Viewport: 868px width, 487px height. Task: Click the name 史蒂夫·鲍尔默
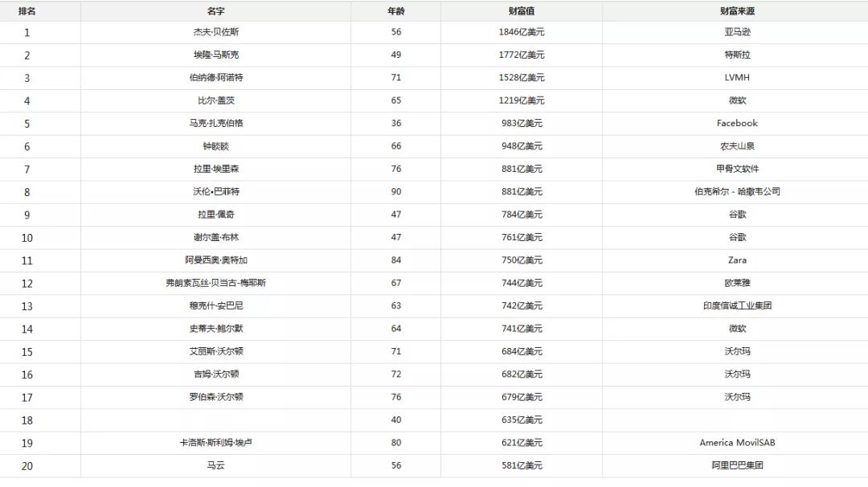pos(215,329)
